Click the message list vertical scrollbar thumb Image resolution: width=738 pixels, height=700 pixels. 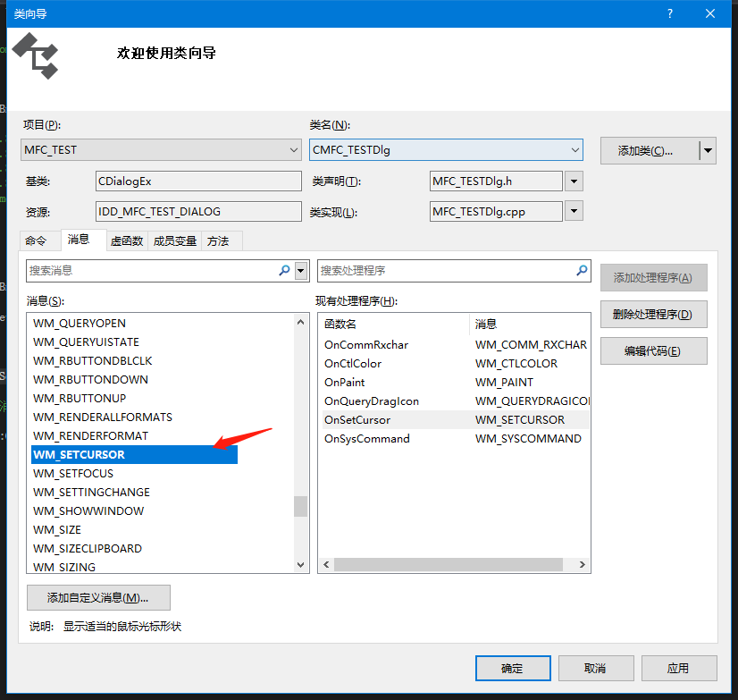[x=301, y=506]
